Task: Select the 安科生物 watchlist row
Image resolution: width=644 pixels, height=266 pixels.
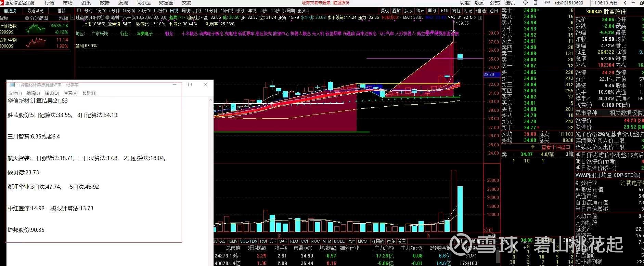Action: point(35,43)
